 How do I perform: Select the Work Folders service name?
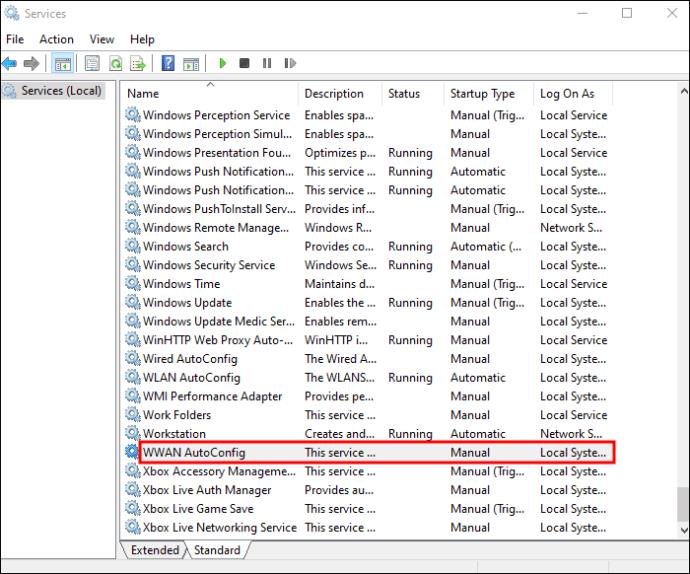tap(177, 415)
